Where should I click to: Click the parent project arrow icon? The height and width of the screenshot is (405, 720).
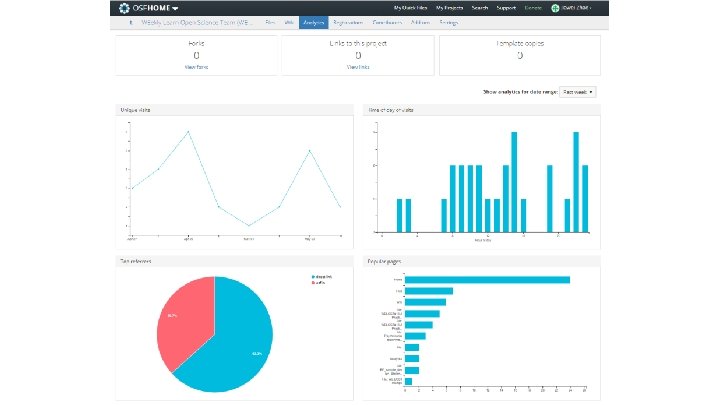pos(131,22)
